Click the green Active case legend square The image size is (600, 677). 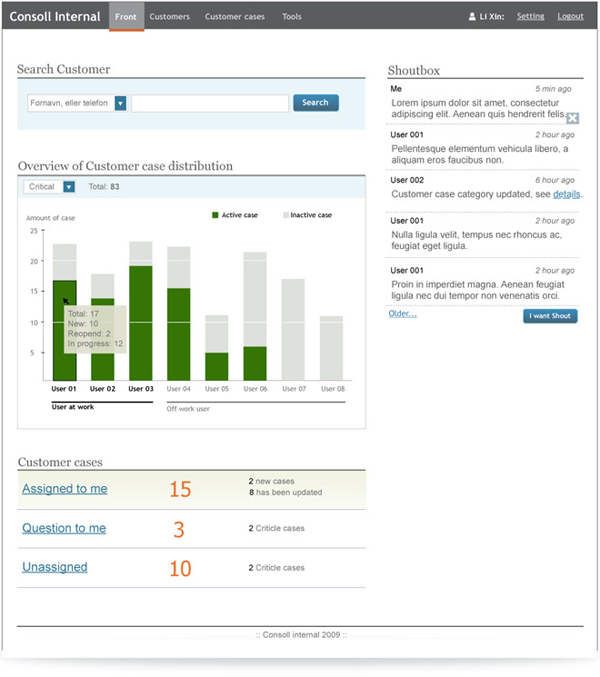coord(215,215)
